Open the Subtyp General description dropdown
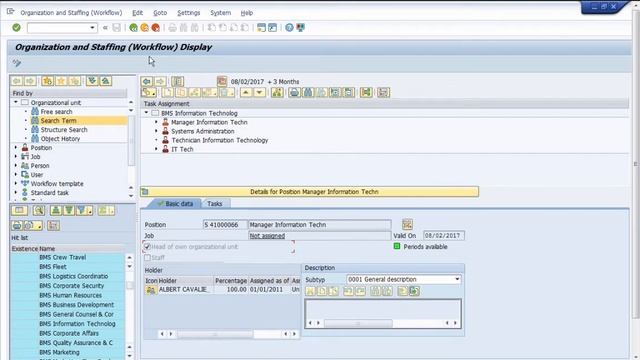This screenshot has height=360, width=640. (457, 279)
